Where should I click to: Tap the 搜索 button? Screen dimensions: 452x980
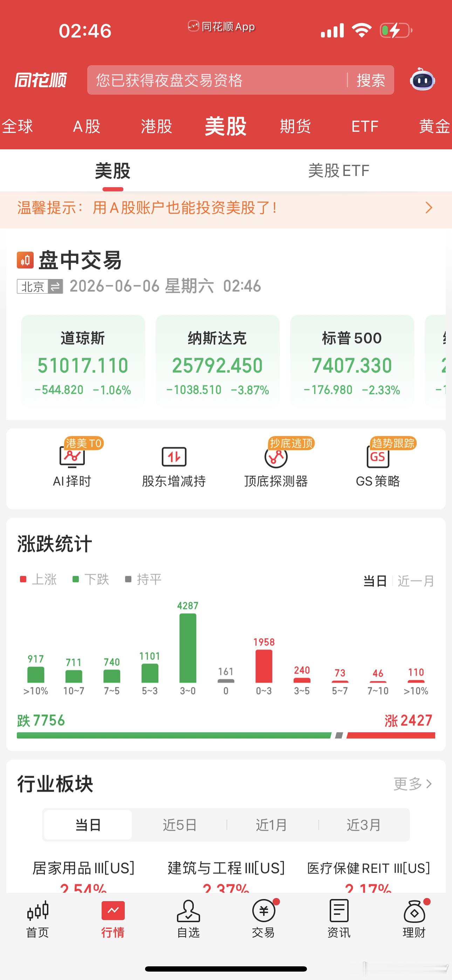(371, 80)
